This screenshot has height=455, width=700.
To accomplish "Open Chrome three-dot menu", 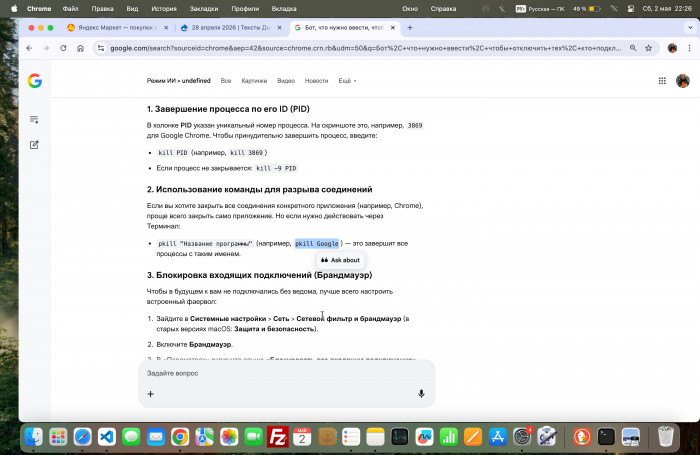I will point(689,48).
